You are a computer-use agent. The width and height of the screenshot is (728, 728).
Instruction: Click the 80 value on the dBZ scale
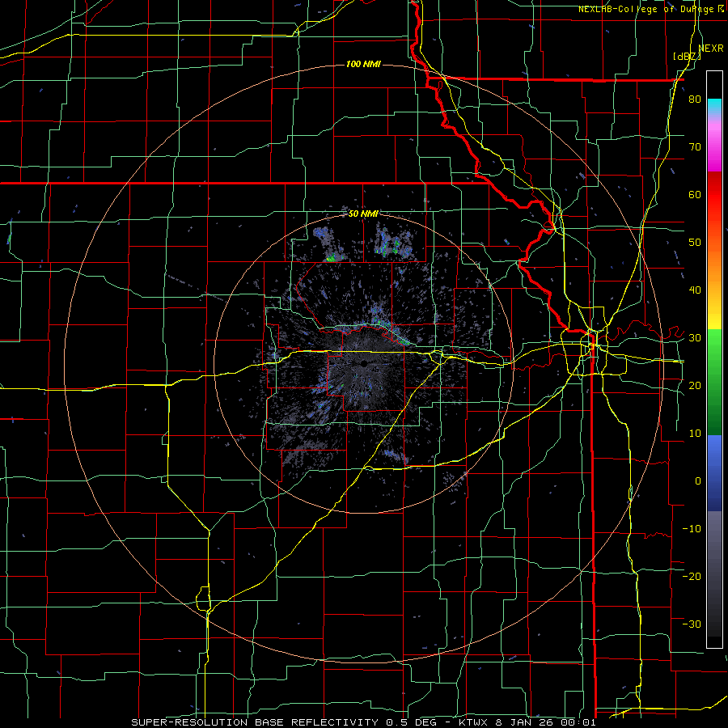tap(695, 99)
